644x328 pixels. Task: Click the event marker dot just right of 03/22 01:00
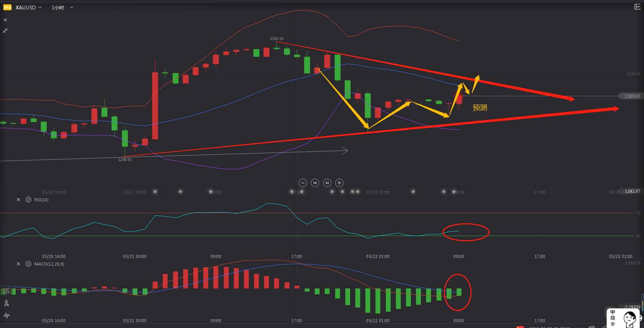(x=413, y=192)
